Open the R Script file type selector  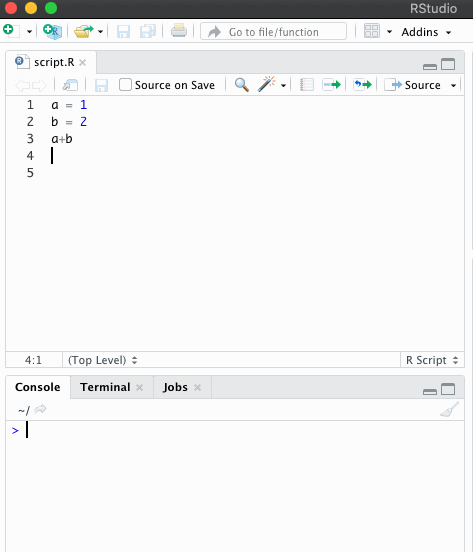pyautogui.click(x=432, y=360)
